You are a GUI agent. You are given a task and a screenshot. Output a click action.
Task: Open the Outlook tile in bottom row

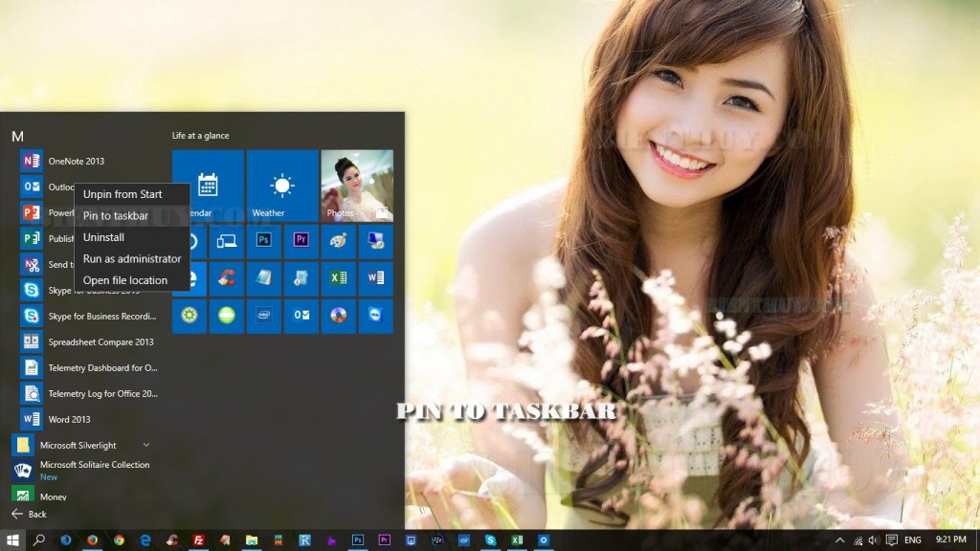[301, 316]
